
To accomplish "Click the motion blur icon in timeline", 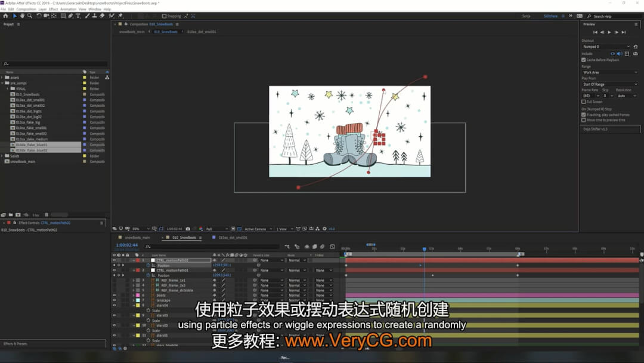I will (x=323, y=247).
